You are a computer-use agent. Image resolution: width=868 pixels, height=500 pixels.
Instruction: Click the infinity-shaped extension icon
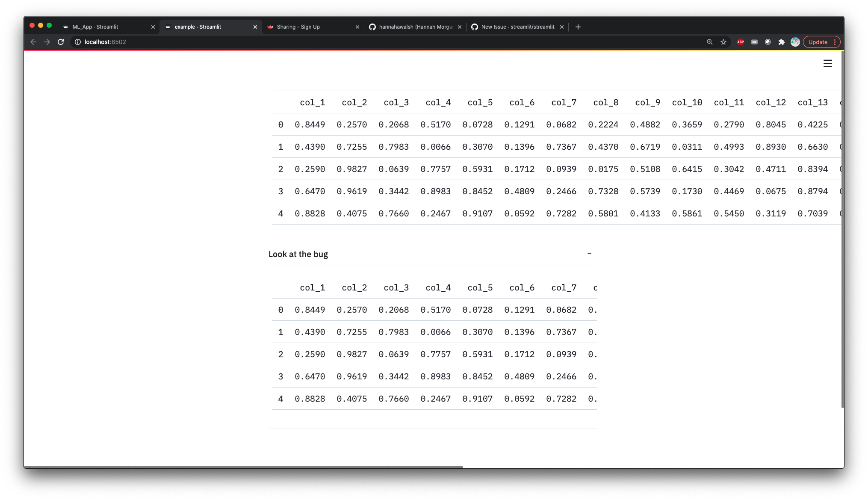click(x=754, y=42)
